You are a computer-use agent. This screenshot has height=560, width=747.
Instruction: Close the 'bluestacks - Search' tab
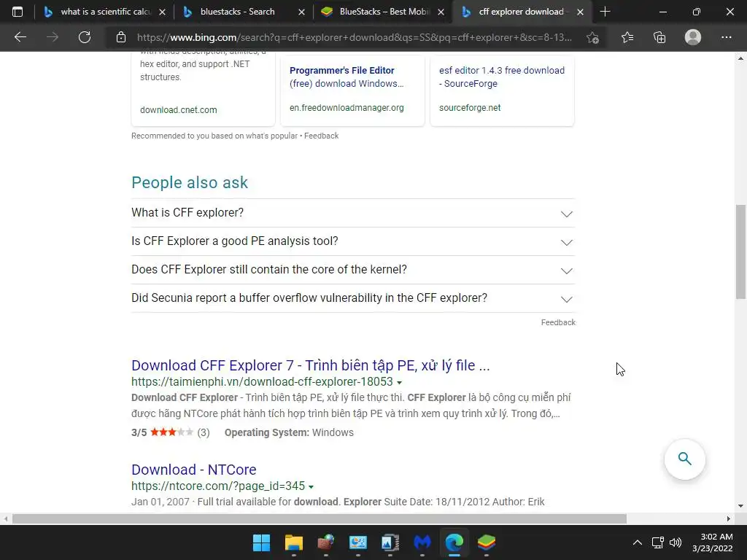click(x=301, y=12)
